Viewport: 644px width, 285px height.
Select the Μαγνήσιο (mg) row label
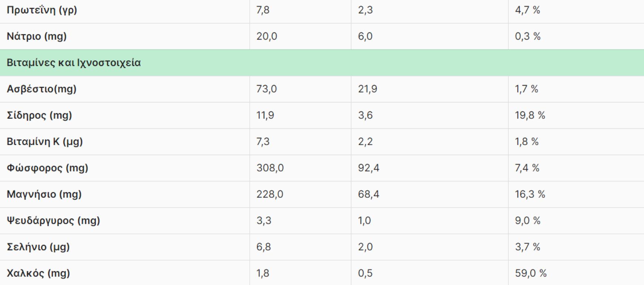coord(44,194)
